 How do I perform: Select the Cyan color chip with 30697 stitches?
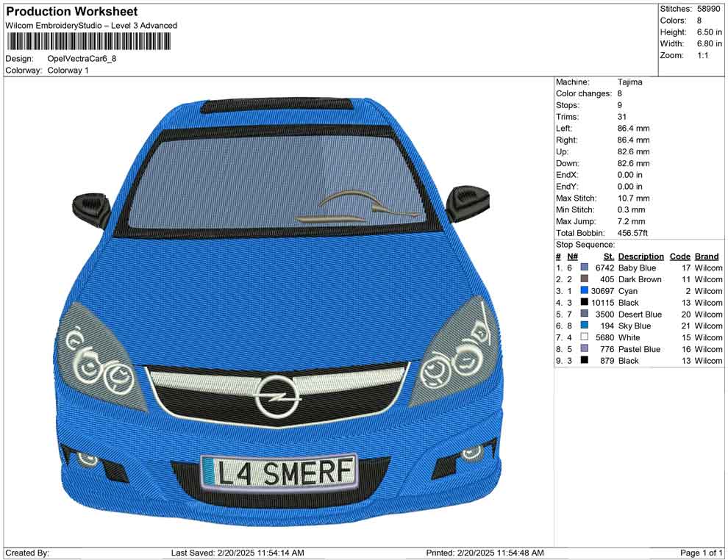click(x=583, y=291)
